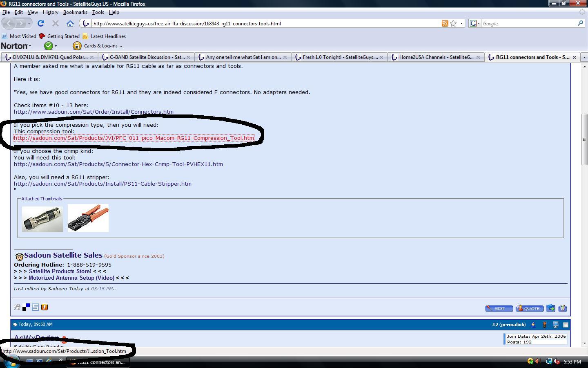Switch to Fresh 1.0 Tonight! tab
The image size is (588, 368).
point(339,57)
